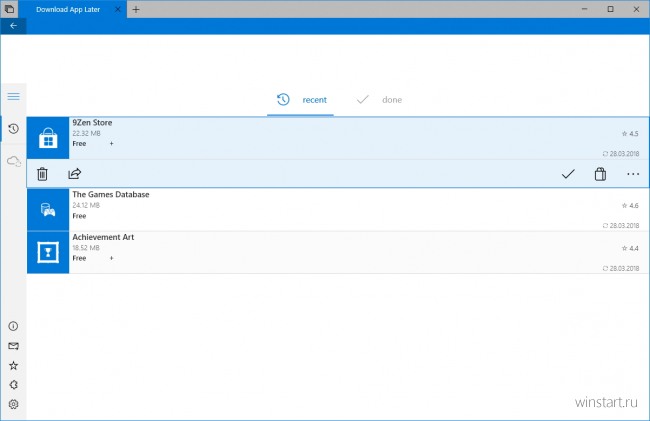Open the feedback mail sidebar icon
The image size is (650, 421).
[13, 346]
